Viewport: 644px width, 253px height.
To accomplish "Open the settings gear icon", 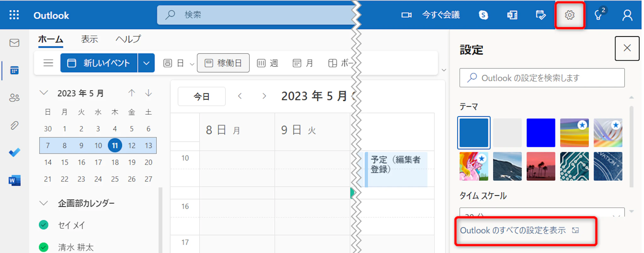I will tap(569, 15).
